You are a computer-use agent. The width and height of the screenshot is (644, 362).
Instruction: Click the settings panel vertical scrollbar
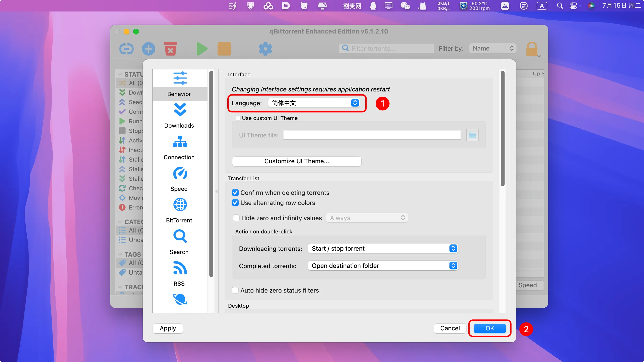(x=502, y=129)
